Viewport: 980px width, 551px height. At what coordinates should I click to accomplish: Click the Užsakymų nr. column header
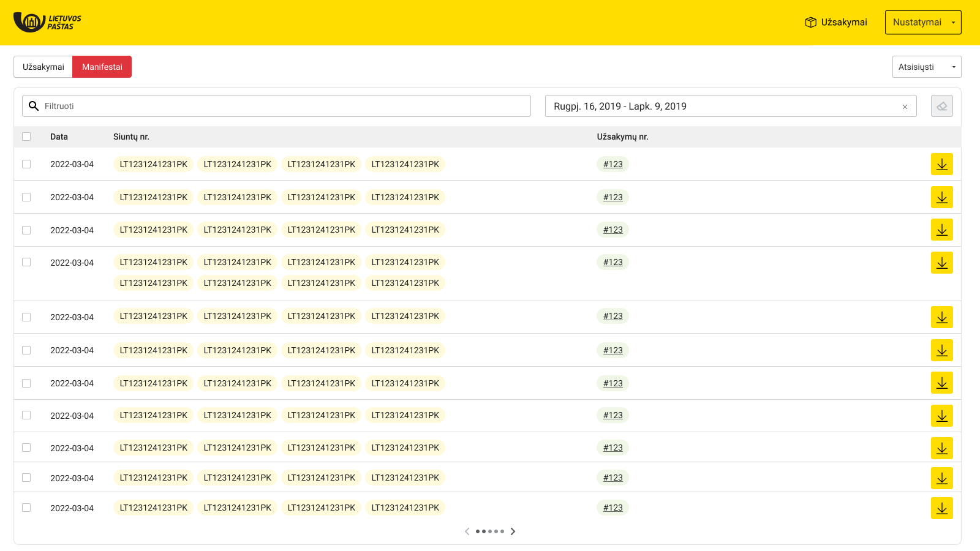[x=622, y=137]
